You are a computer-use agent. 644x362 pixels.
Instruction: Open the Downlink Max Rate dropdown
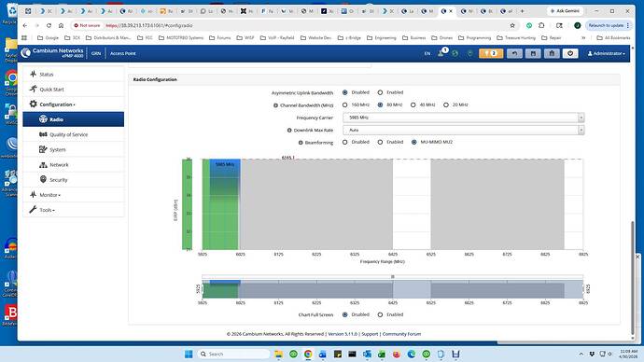[463, 130]
